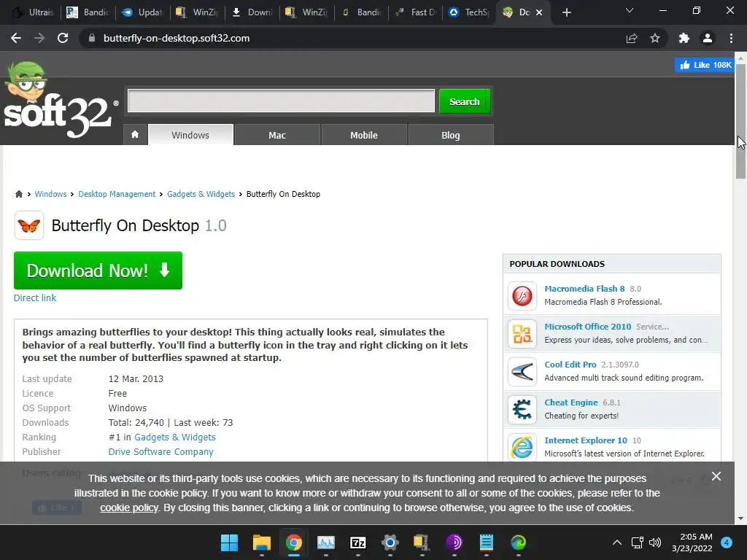Switch to the Windows tab
This screenshot has width=747, height=560.
(190, 135)
